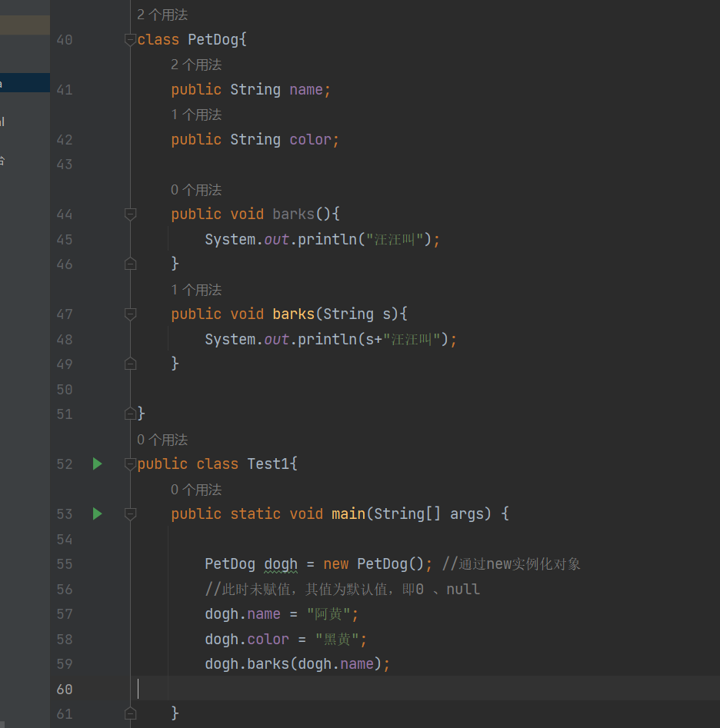Show usages hint above the color field

195,115
